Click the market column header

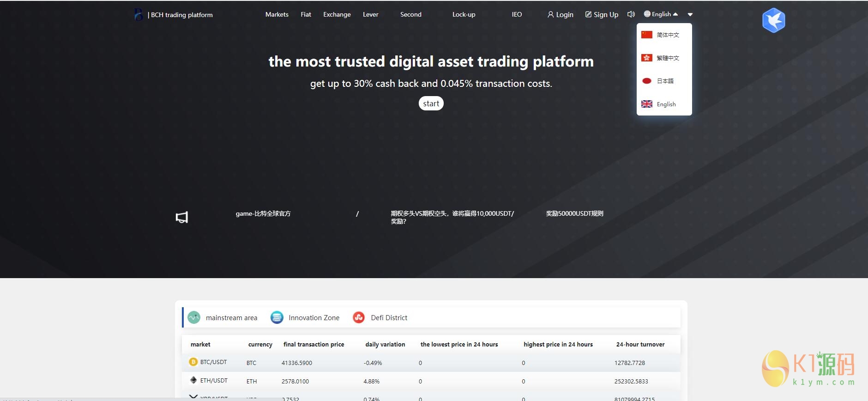[200, 345]
